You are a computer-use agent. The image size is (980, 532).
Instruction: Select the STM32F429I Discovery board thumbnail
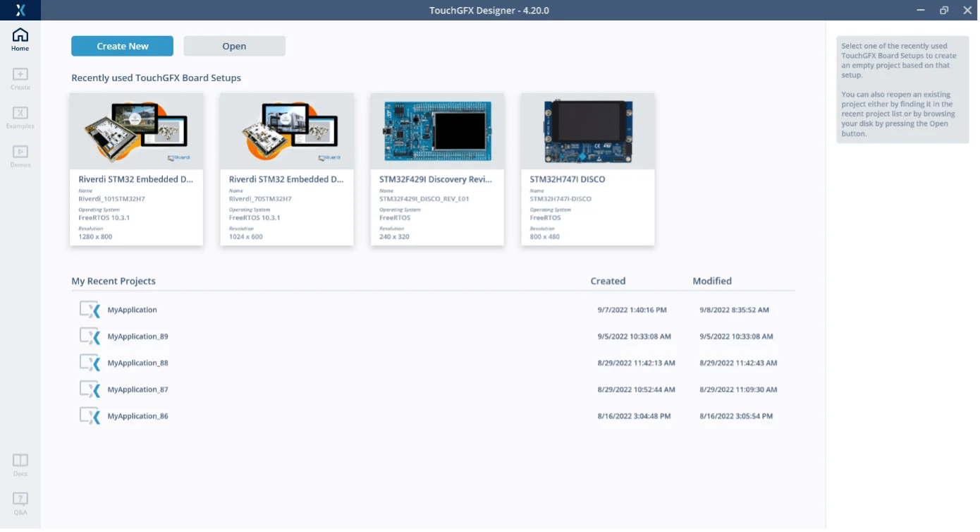click(437, 131)
